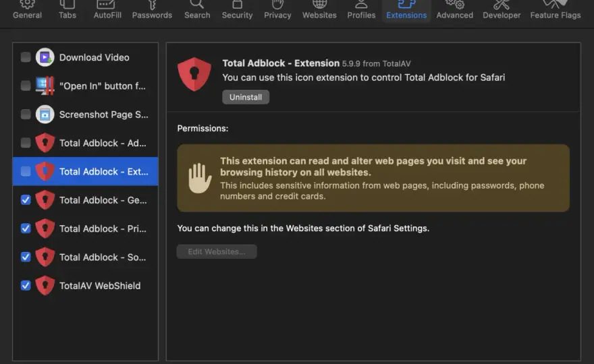
Task: Enable the Total Adblock - Ext... checkbox
Action: click(x=26, y=171)
